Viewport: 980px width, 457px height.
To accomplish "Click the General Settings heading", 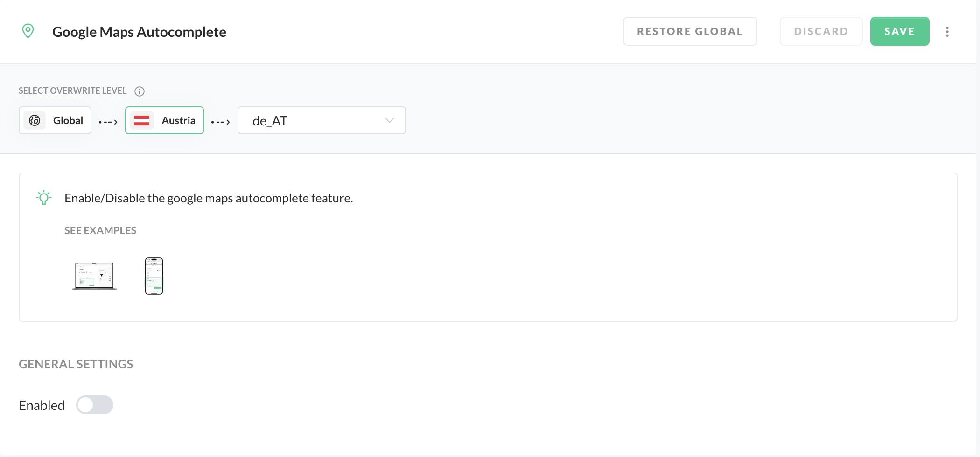I will [76, 364].
